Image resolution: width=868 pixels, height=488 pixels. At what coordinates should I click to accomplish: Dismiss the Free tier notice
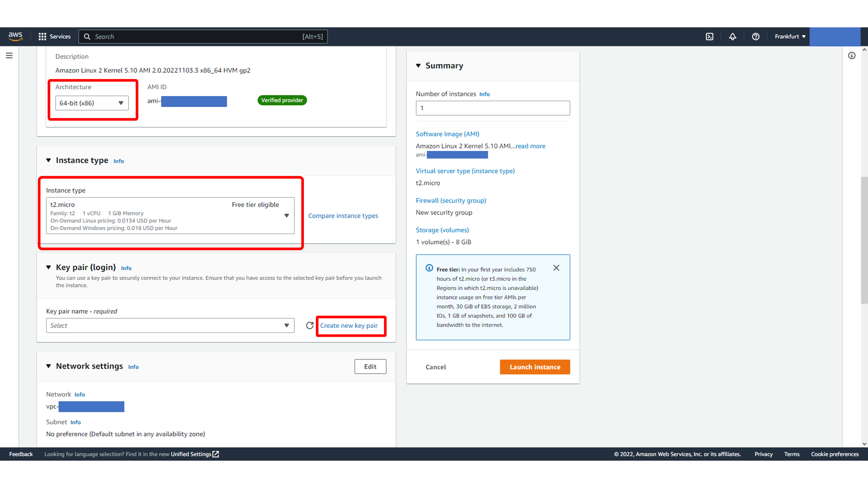[x=556, y=268]
